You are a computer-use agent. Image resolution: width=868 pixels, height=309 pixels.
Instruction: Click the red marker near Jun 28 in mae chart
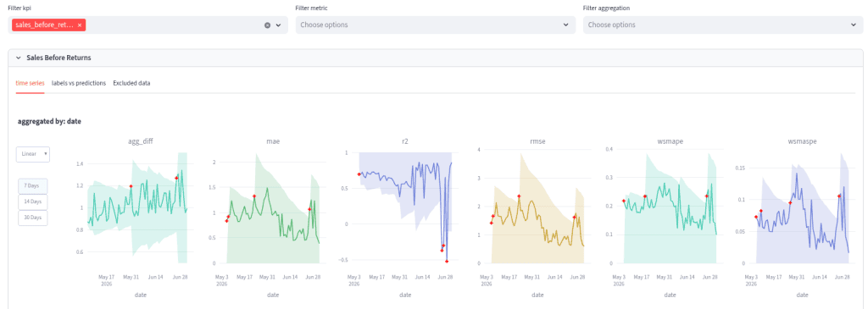tap(309, 209)
